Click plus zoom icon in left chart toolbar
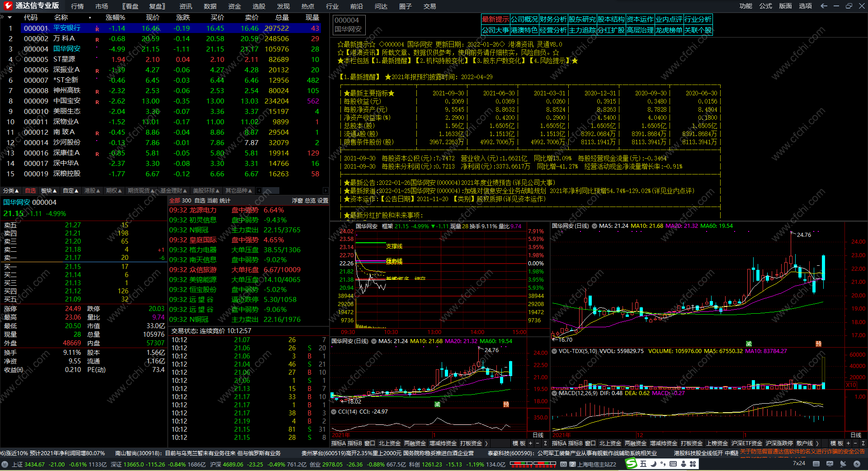Screen dimensions: 868x471 pyautogui.click(x=530, y=443)
